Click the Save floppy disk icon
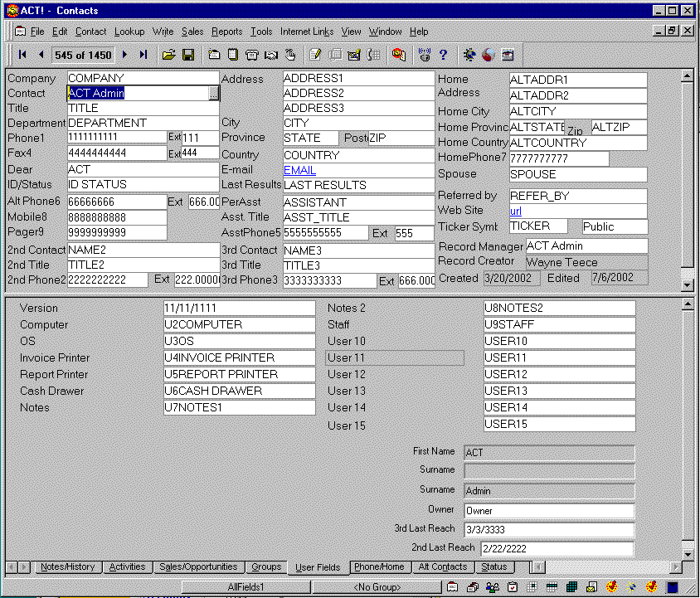Image resolution: width=700 pixels, height=598 pixels. tap(188, 55)
